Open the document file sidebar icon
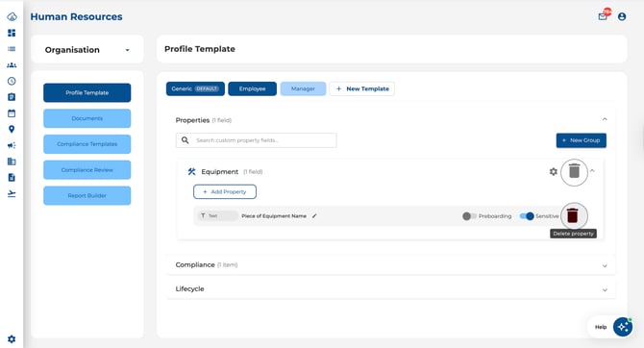The height and width of the screenshot is (348, 644). (x=12, y=177)
